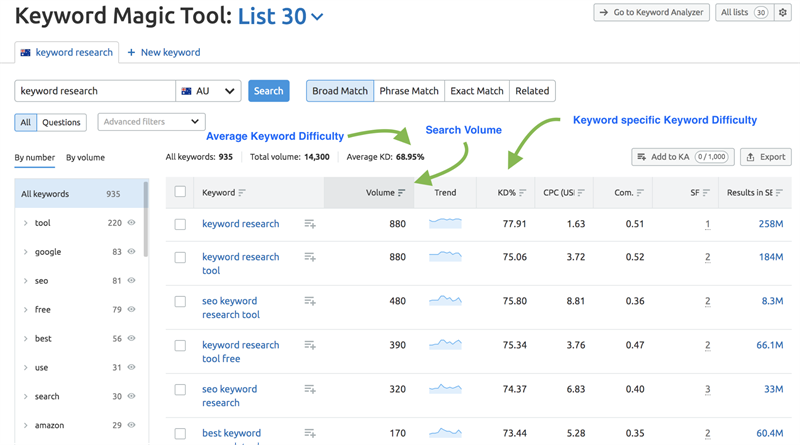800x445 pixels.
Task: Sort by SF column icon
Action: pos(706,192)
